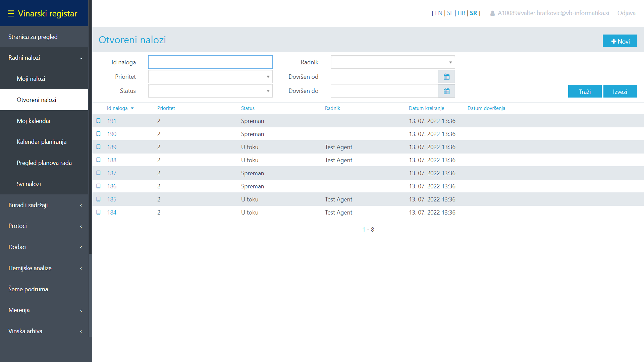Select checkbox for order 185
Screen dimensions: 644x362
click(99, 199)
